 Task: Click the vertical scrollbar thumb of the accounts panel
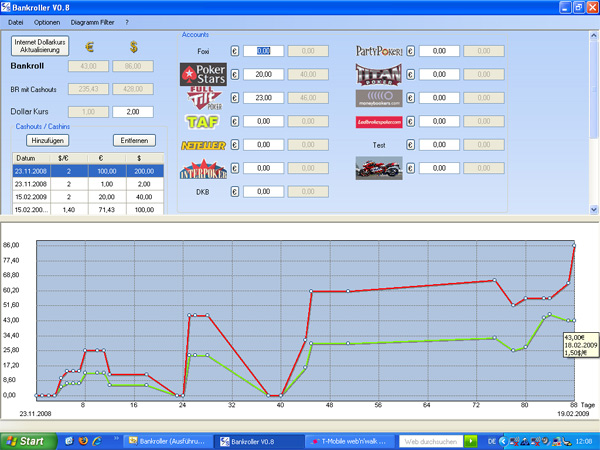pos(593,90)
